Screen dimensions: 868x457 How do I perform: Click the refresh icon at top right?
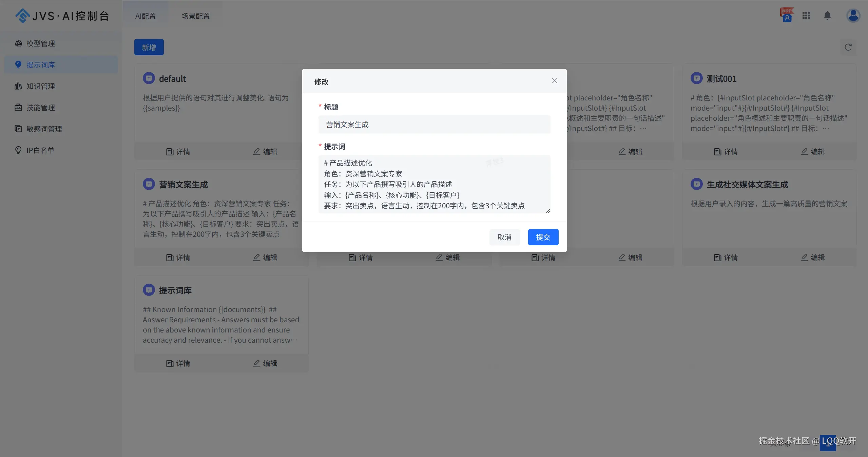click(848, 47)
